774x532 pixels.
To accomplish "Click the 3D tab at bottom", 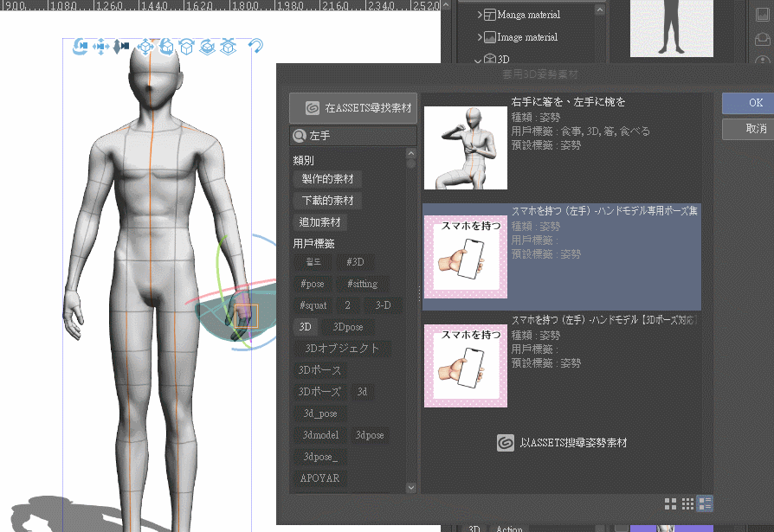I will [474, 528].
